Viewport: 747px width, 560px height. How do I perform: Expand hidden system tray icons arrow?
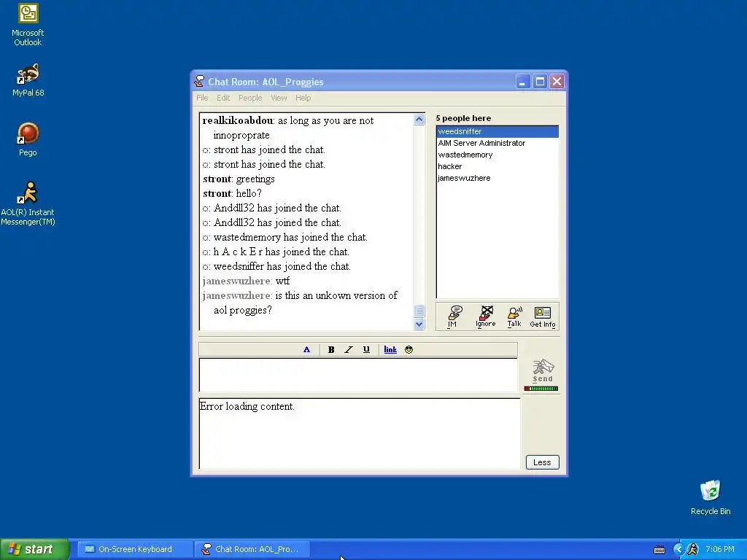click(x=678, y=550)
